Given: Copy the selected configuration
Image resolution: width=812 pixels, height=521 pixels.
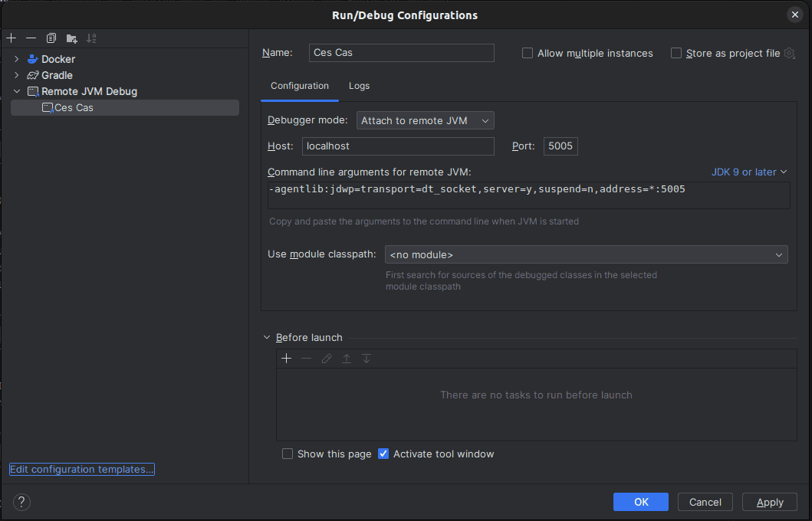Looking at the screenshot, I should (x=51, y=38).
